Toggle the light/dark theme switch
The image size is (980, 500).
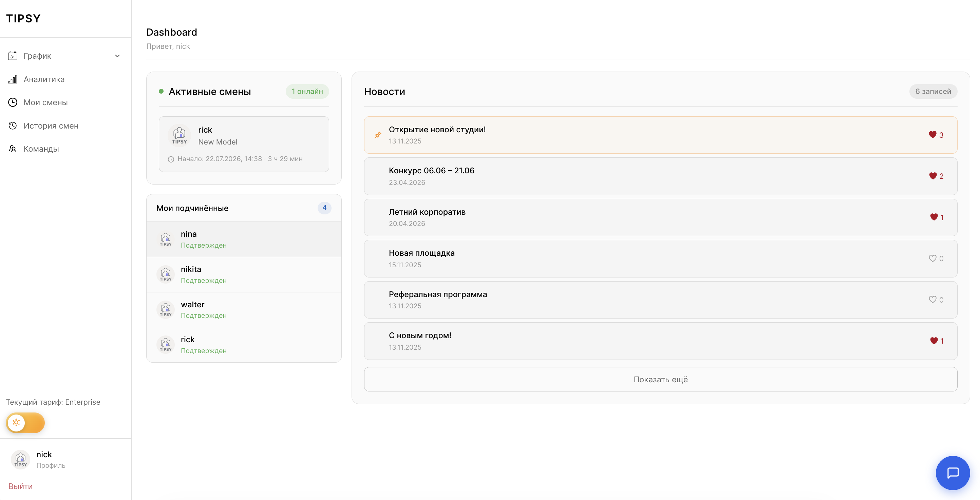click(25, 422)
